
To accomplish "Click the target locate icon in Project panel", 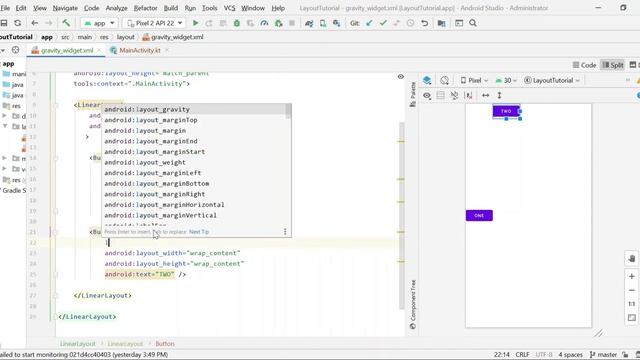I will (x=16, y=50).
